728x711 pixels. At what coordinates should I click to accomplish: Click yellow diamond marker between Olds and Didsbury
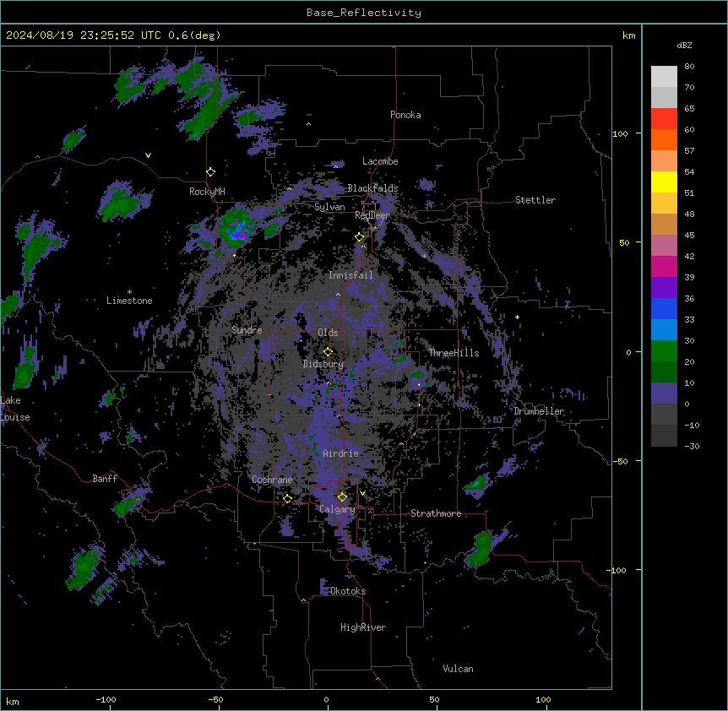click(328, 352)
